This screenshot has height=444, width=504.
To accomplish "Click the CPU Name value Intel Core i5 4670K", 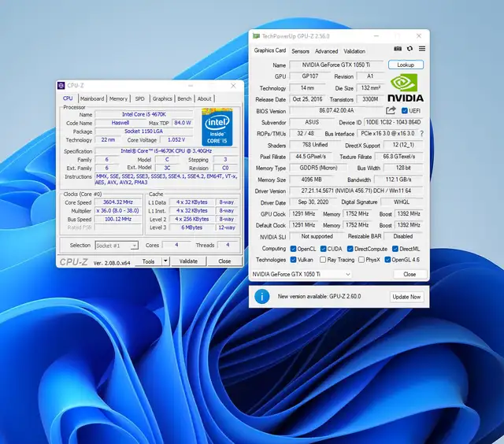I will pyautogui.click(x=144, y=114).
